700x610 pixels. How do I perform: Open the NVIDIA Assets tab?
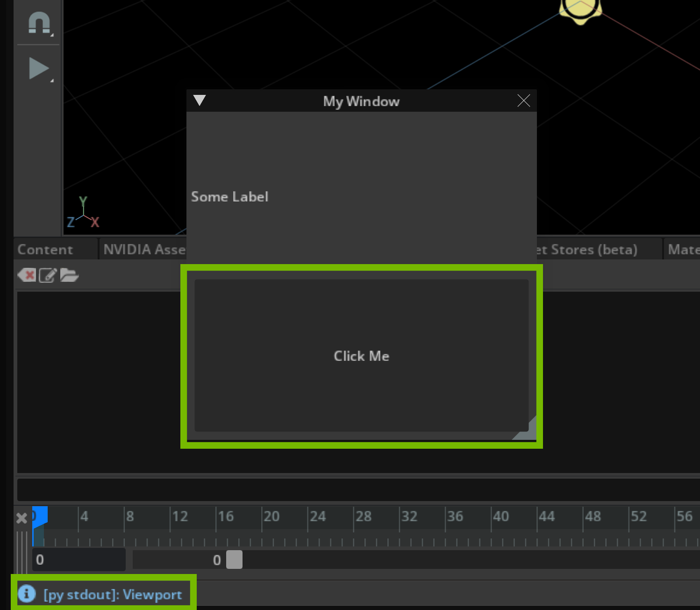coord(144,250)
